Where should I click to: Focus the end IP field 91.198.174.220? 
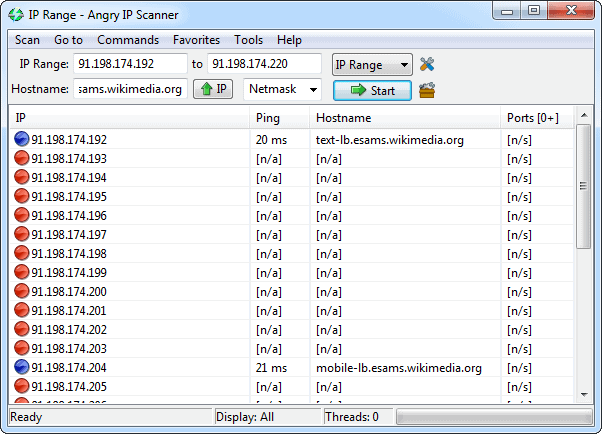click(264, 64)
